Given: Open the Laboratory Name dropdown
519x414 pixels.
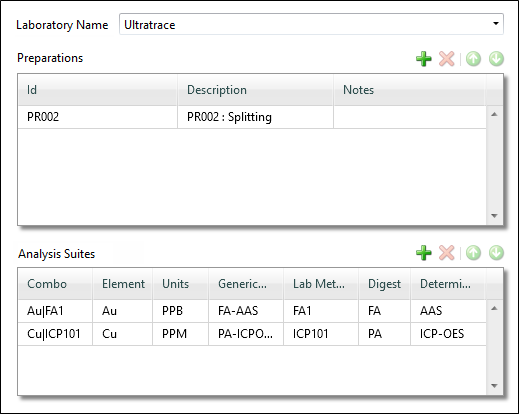Looking at the screenshot, I should coord(496,24).
